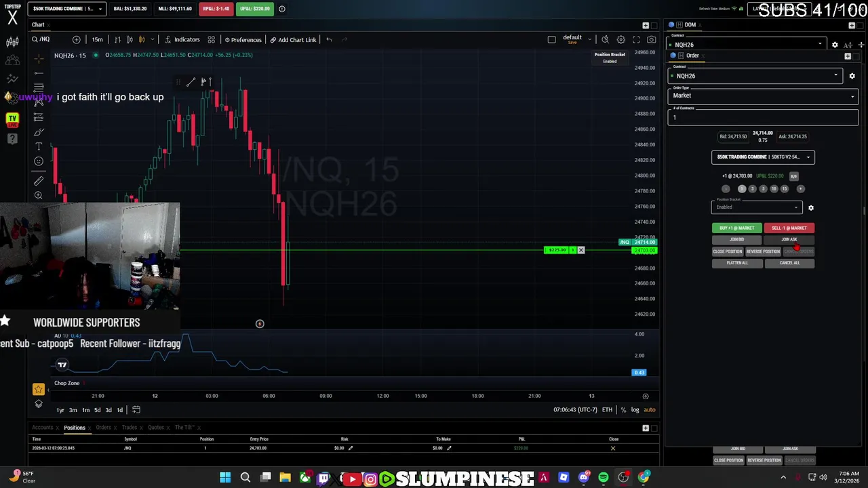The height and width of the screenshot is (488, 868).
Task: Toggle the select layout square icon
Action: point(551,39)
